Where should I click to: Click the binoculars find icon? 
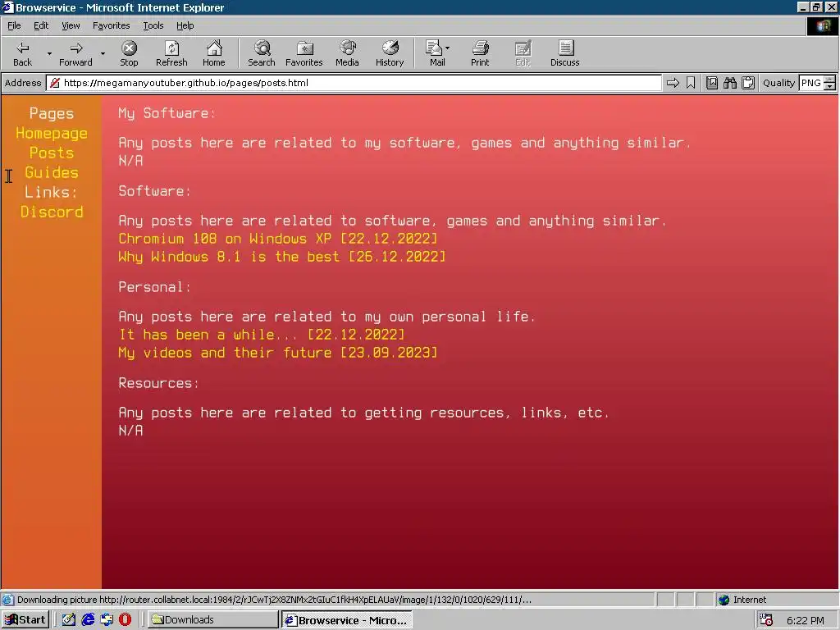(729, 83)
